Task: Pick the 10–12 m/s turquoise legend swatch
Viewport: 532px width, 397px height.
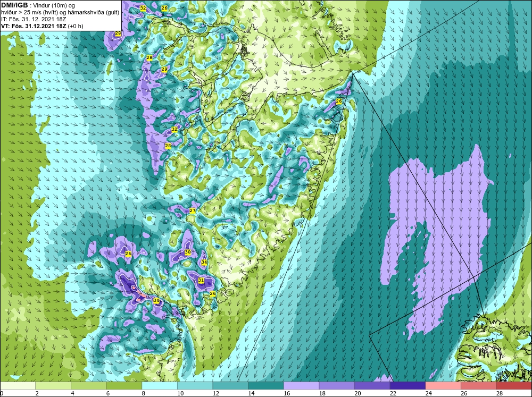Action: pos(195,385)
